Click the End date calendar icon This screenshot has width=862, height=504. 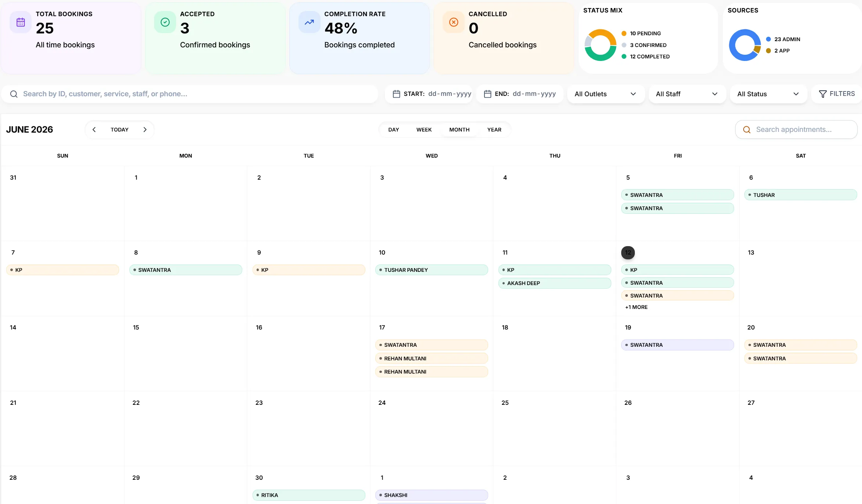[x=487, y=94]
